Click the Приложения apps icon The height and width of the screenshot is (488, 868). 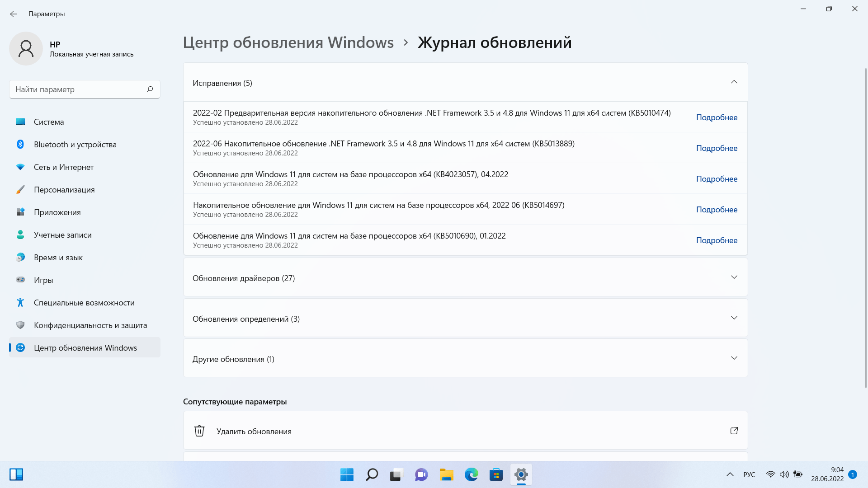(x=20, y=212)
